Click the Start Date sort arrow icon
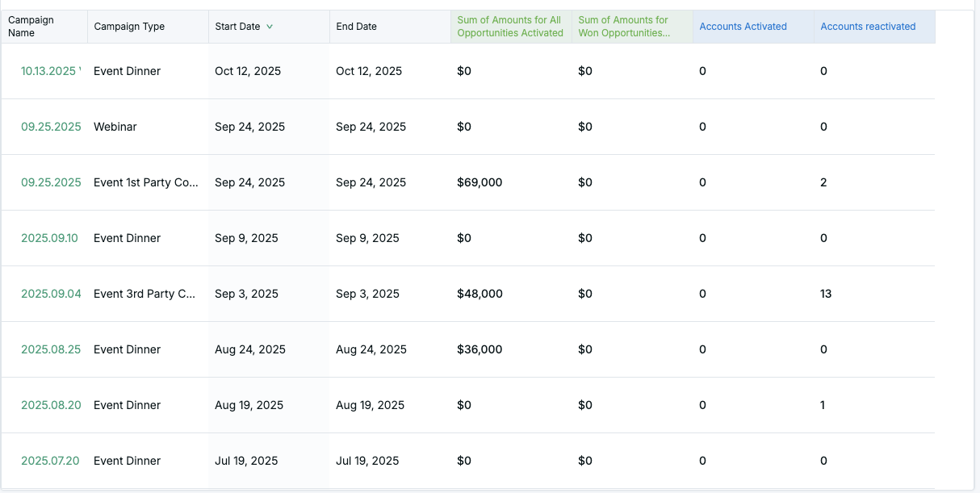 pos(270,27)
